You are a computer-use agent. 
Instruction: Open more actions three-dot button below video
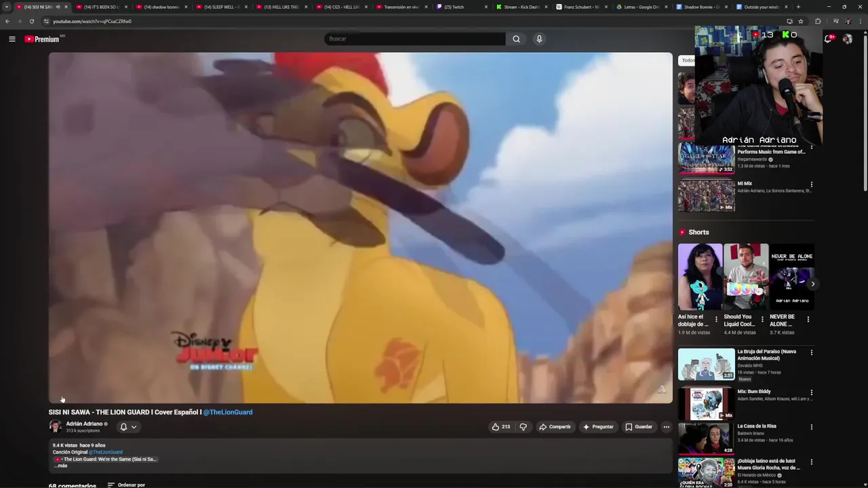666,427
